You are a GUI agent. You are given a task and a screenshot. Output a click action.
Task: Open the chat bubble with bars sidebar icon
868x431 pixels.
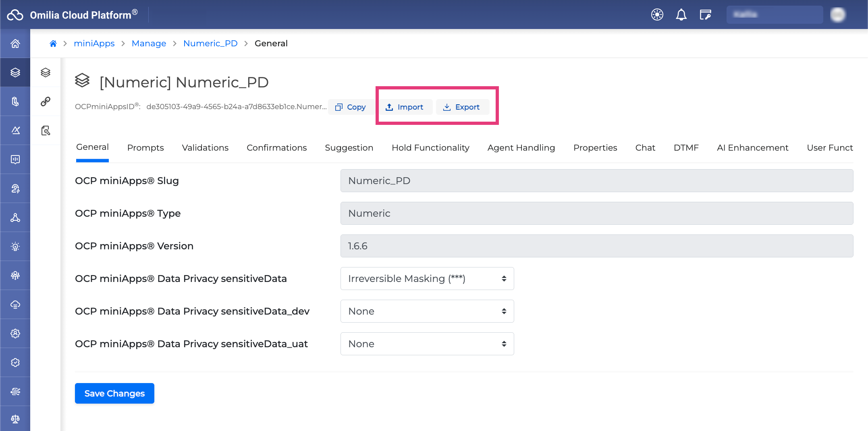[15, 160]
